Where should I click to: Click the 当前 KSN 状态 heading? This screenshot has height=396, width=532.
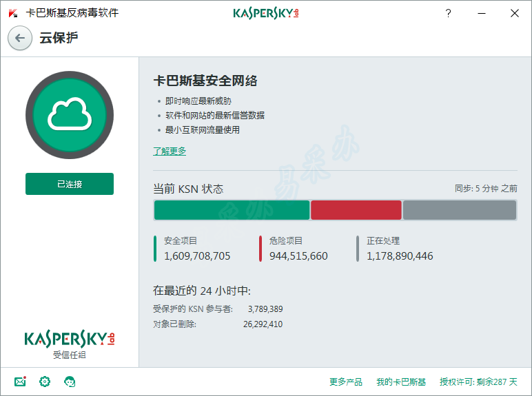[188, 189]
